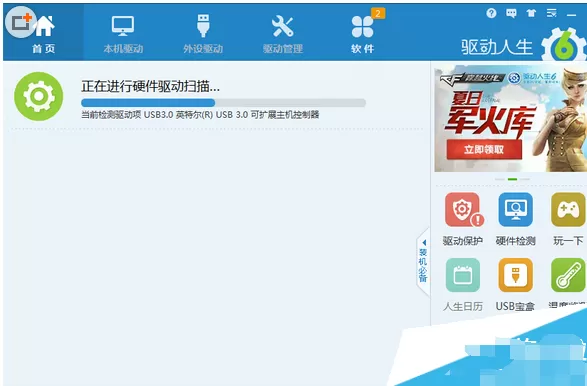Open the main menu lines icon
Screen dimensions: 587x386
pyautogui.click(x=551, y=13)
